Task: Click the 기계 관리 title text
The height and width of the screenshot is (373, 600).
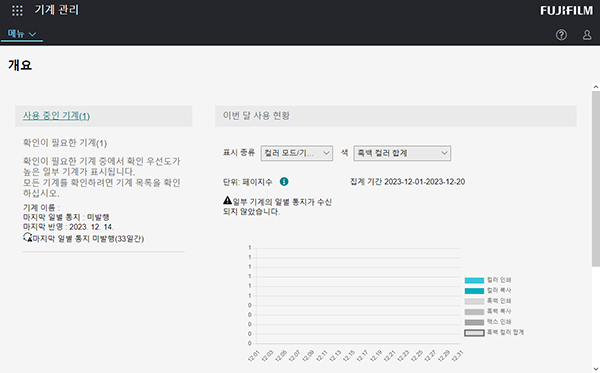Action: [x=57, y=10]
